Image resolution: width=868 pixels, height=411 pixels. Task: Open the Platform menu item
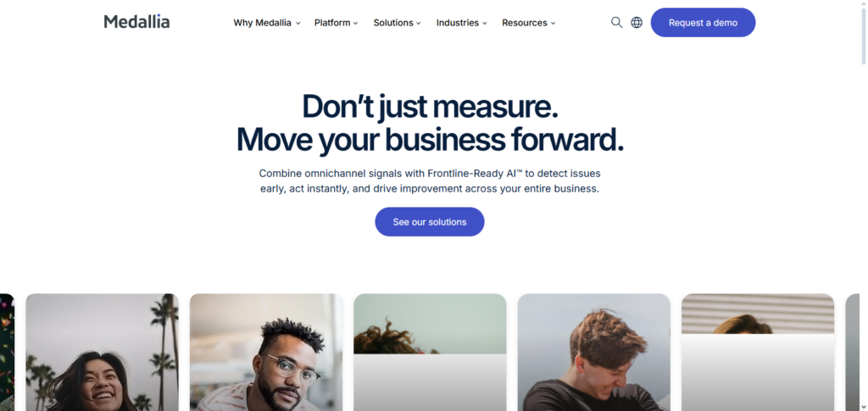(x=332, y=23)
